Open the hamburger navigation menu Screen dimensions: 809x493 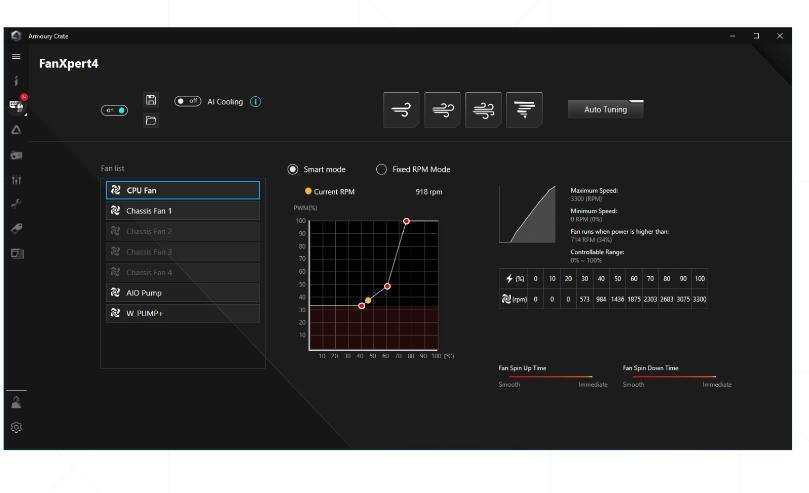click(16, 57)
